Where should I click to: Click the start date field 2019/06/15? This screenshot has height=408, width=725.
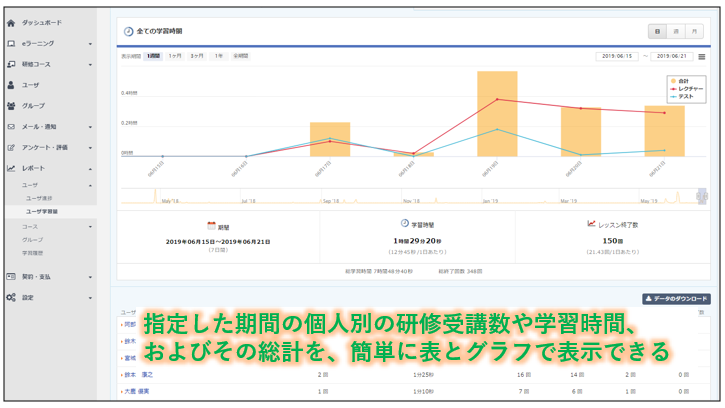(x=617, y=57)
